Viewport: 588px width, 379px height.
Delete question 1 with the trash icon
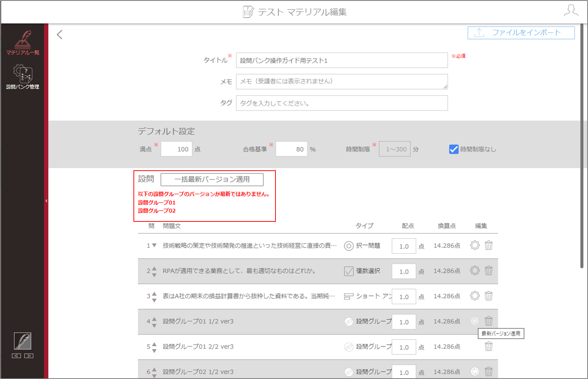(x=489, y=245)
